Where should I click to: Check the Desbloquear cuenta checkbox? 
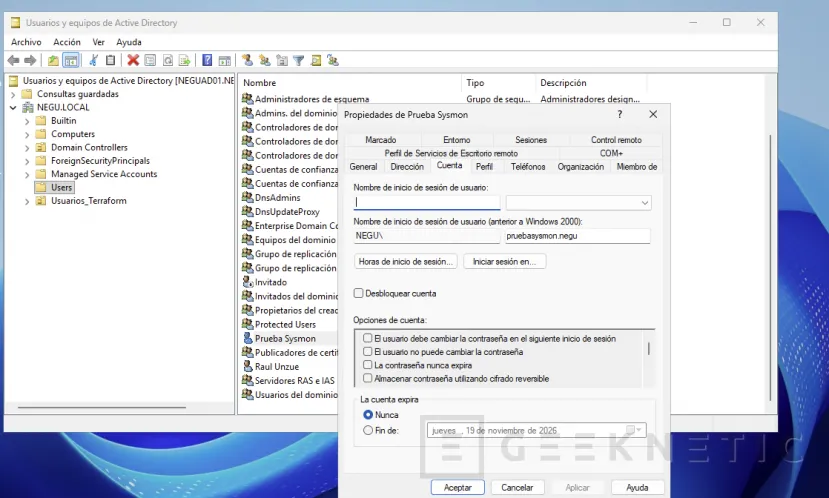coord(358,293)
